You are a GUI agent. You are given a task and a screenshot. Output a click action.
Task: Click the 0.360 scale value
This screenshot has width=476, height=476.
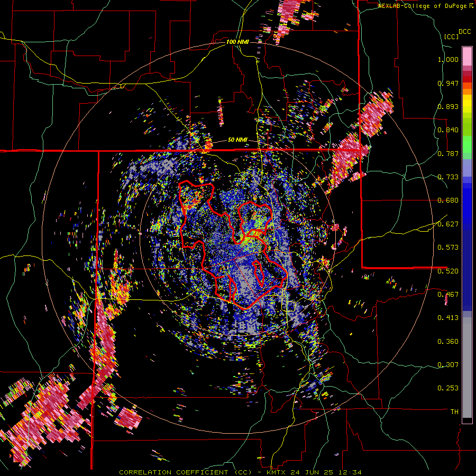click(448, 342)
